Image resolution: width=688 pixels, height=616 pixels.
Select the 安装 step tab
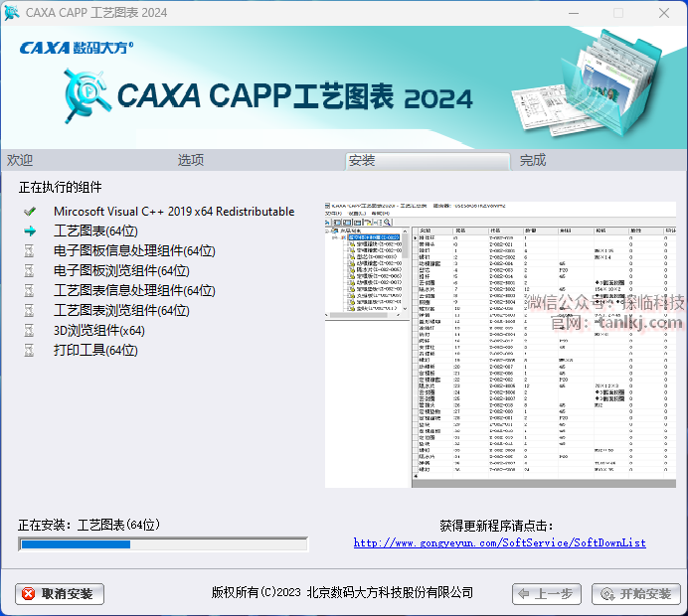(428, 161)
